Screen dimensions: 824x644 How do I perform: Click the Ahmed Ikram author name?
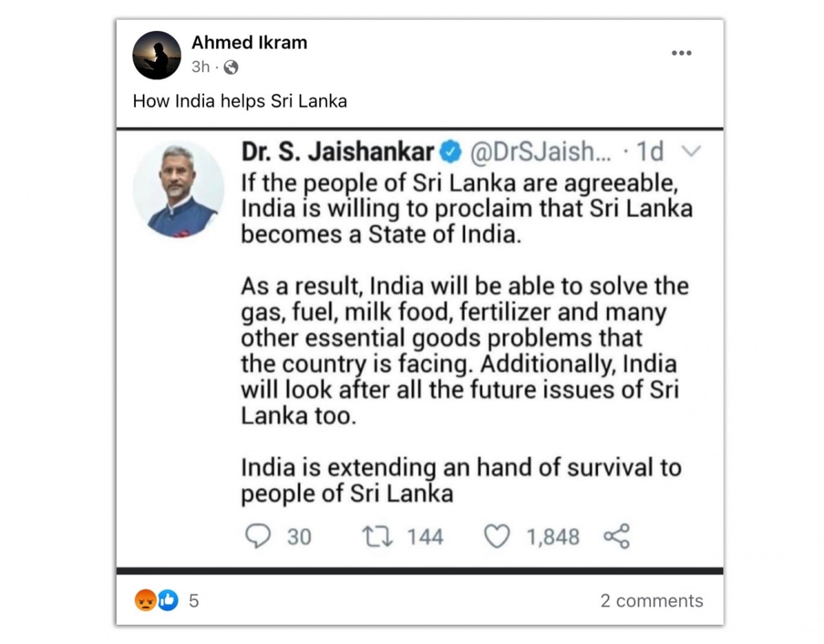click(249, 43)
